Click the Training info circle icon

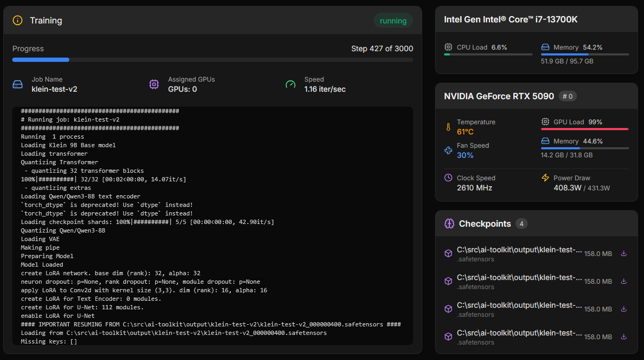point(18,20)
